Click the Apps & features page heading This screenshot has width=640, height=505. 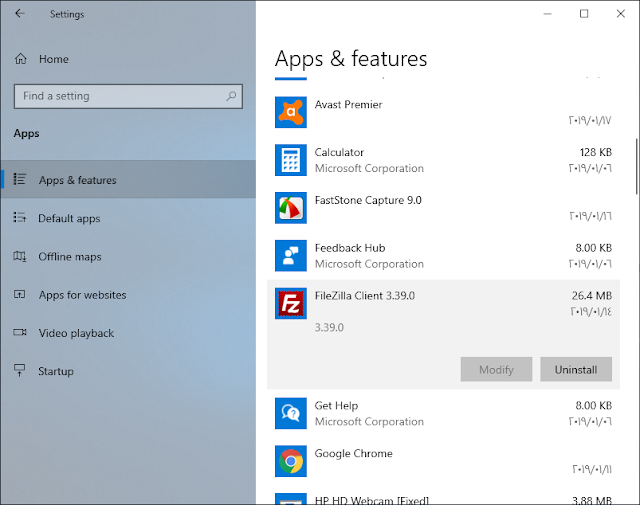[351, 58]
